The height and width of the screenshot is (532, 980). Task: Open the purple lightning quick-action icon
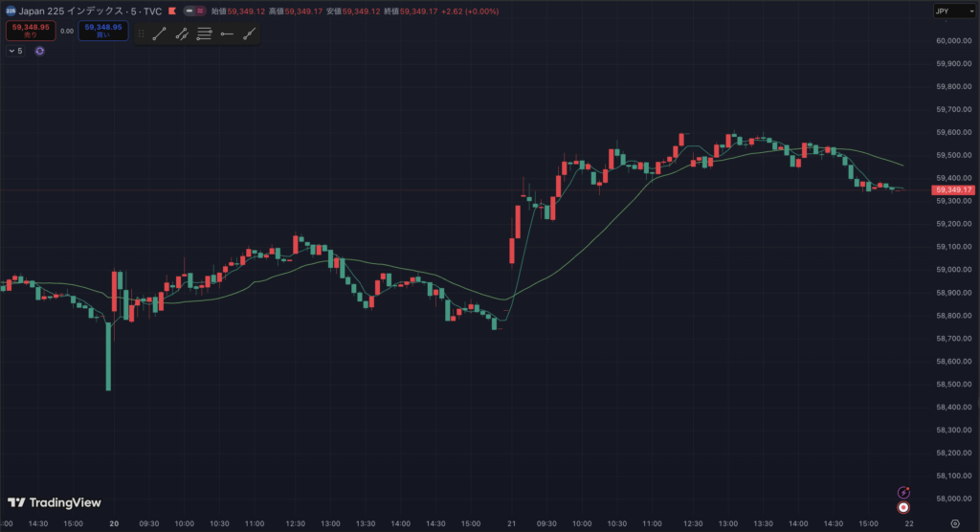[x=903, y=492]
